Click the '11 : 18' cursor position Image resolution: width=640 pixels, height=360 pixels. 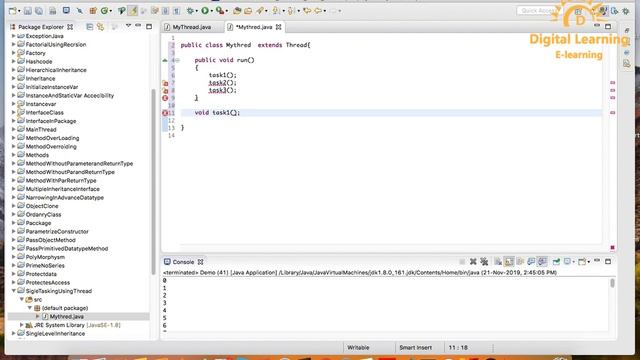458,348
